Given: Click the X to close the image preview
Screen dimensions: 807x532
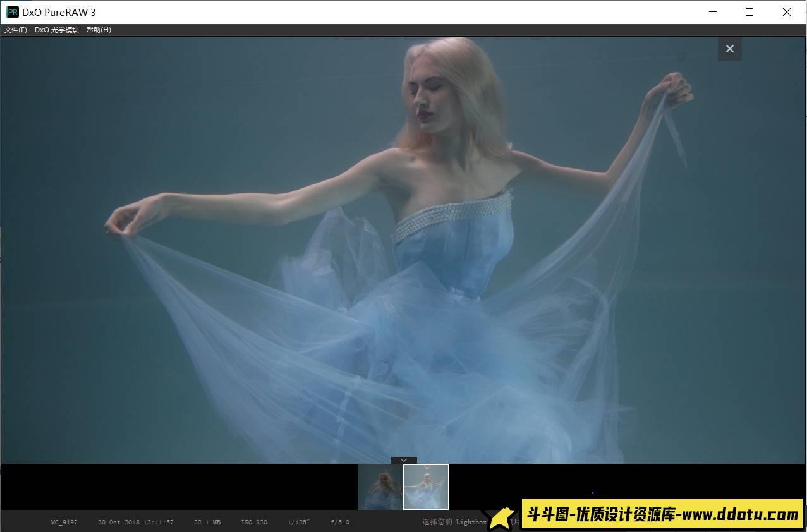Looking at the screenshot, I should click(x=729, y=48).
